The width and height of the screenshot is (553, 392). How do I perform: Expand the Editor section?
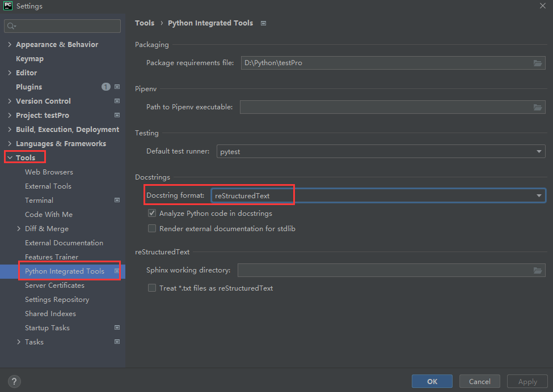tap(10, 73)
